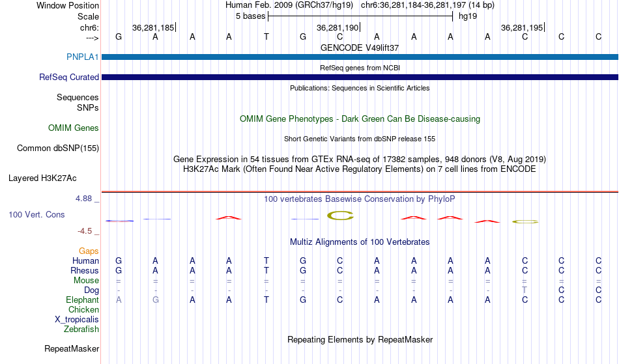Click the 36,281,195 coordinate marker
Screen dimensions: 619x364
point(522,27)
